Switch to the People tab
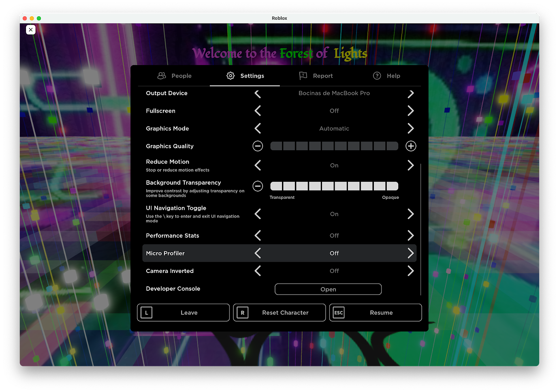This screenshot has width=559, height=392. tap(174, 75)
